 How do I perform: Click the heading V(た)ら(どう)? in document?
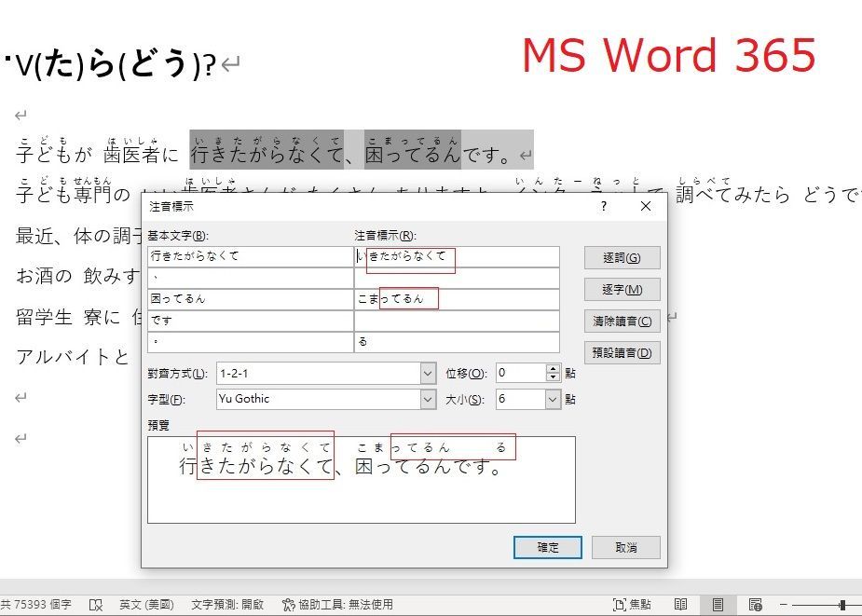pyautogui.click(x=116, y=65)
